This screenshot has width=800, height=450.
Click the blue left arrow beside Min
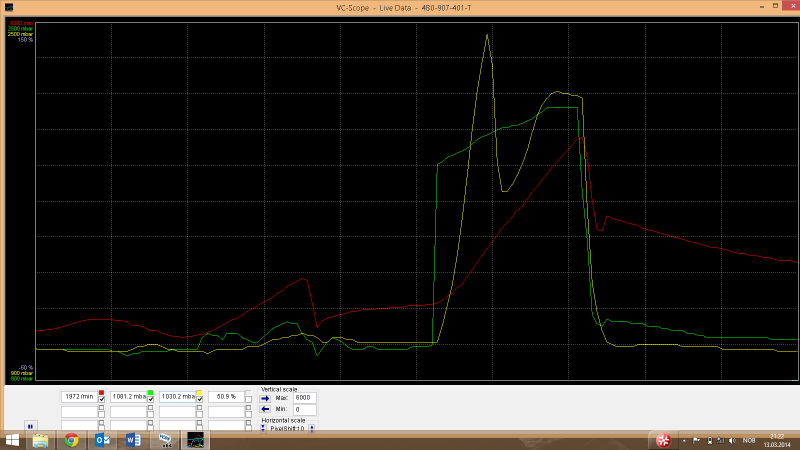(x=265, y=409)
